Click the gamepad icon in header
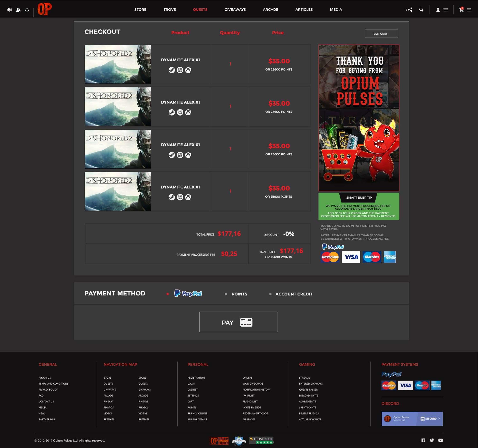Viewport: 478px width, 448px height. 27,10
